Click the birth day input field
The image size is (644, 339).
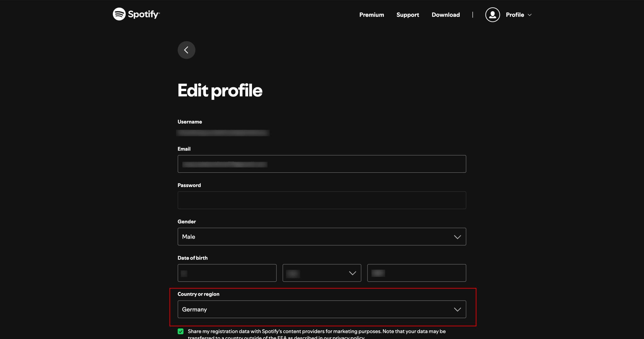227,273
